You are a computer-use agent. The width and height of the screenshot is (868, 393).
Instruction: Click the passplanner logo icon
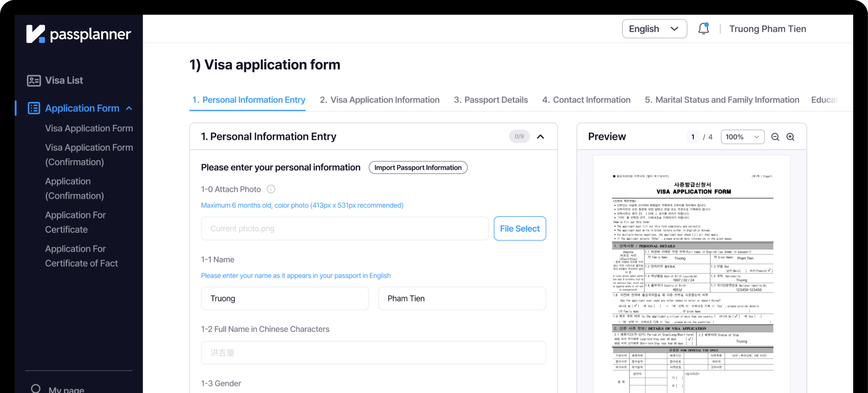[35, 34]
